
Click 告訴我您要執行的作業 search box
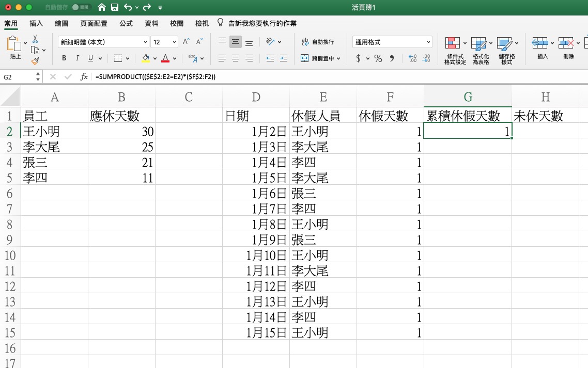point(262,23)
